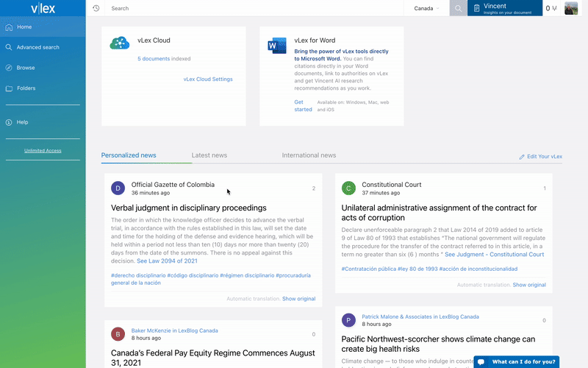Click the #derecho disciplinario hashtag
Viewport: 588px width, 368px height.
[x=138, y=275]
